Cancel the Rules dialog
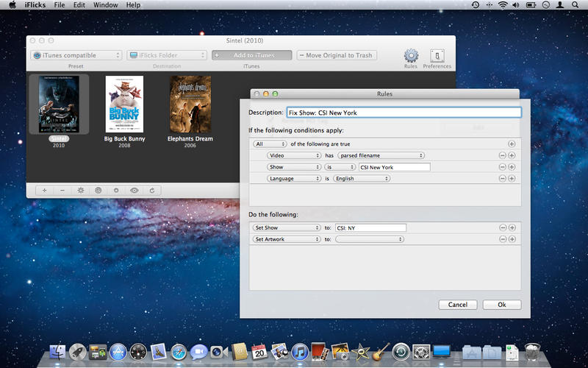The width and height of the screenshot is (588, 368). point(457,305)
